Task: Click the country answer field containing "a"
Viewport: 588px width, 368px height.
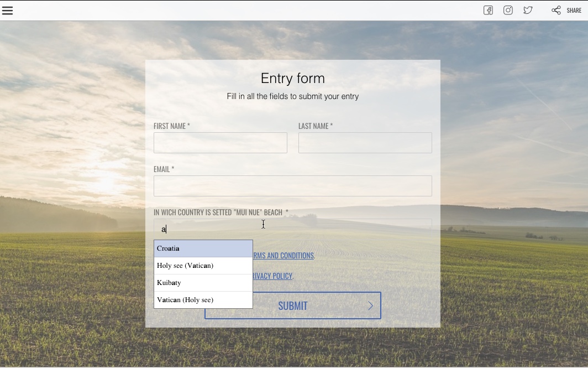Action: (332, 229)
